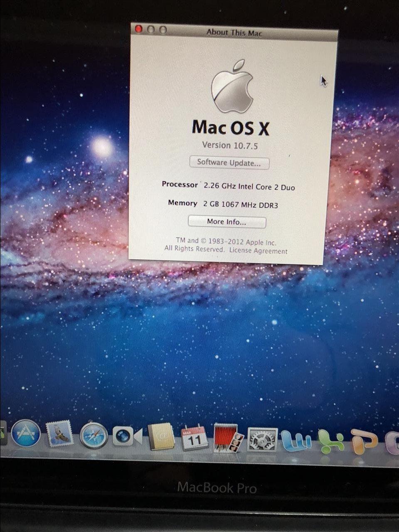This screenshot has height=532, width=399.
Task: Close the About This Mac window
Action: 139,29
